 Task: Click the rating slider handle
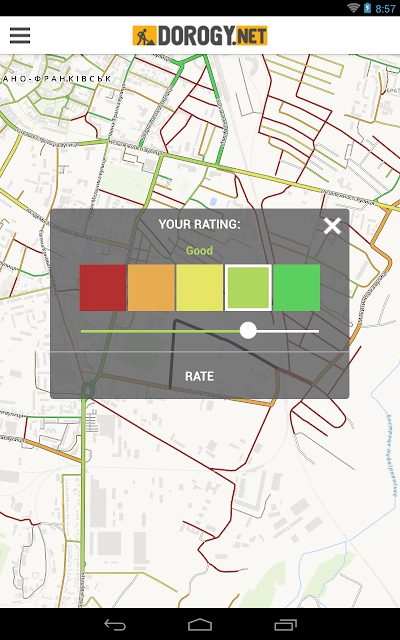tap(248, 331)
